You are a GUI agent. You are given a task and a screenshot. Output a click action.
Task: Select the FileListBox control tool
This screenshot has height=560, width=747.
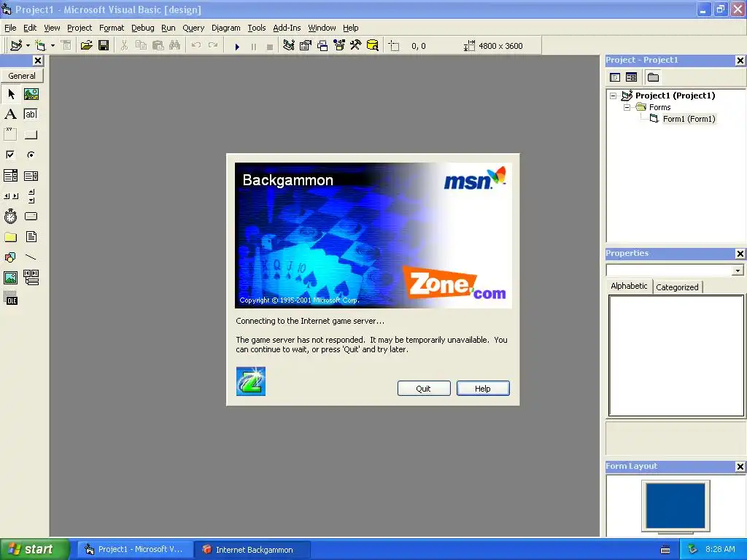[31, 237]
